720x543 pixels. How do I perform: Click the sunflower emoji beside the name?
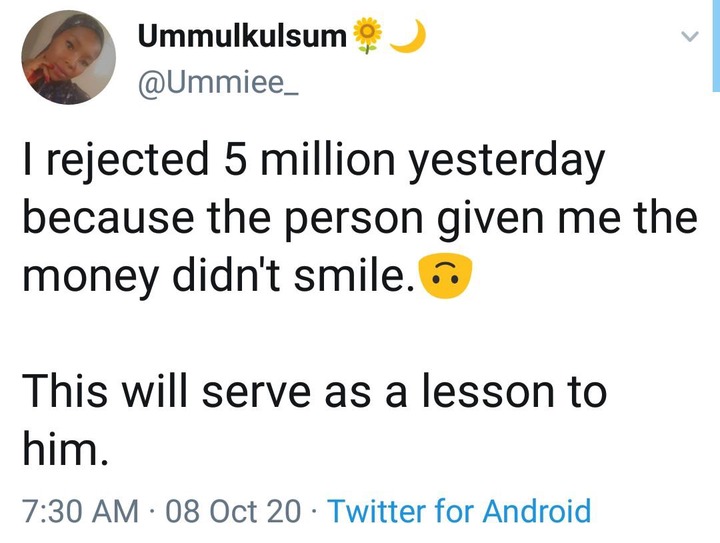368,37
